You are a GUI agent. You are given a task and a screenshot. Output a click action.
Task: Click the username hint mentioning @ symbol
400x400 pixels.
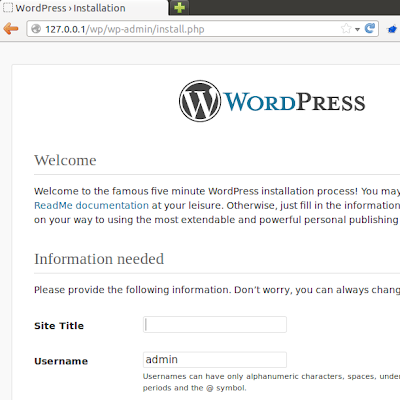(x=271, y=382)
